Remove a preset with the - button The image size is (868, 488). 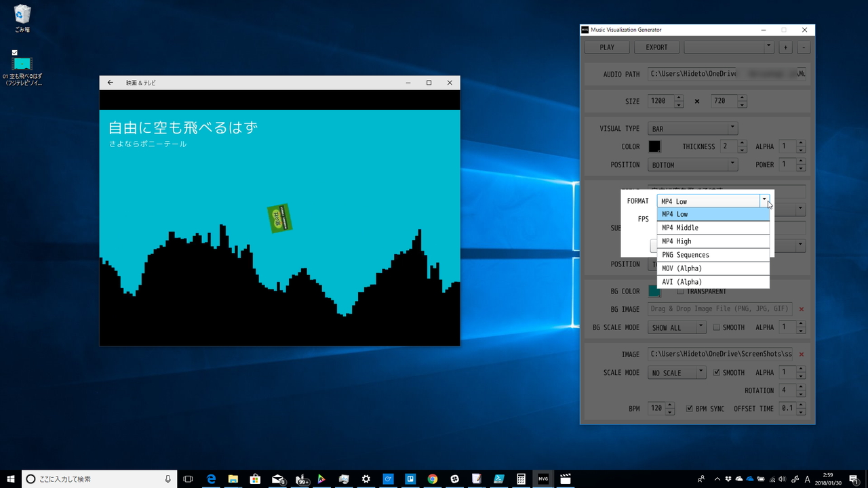coord(803,47)
